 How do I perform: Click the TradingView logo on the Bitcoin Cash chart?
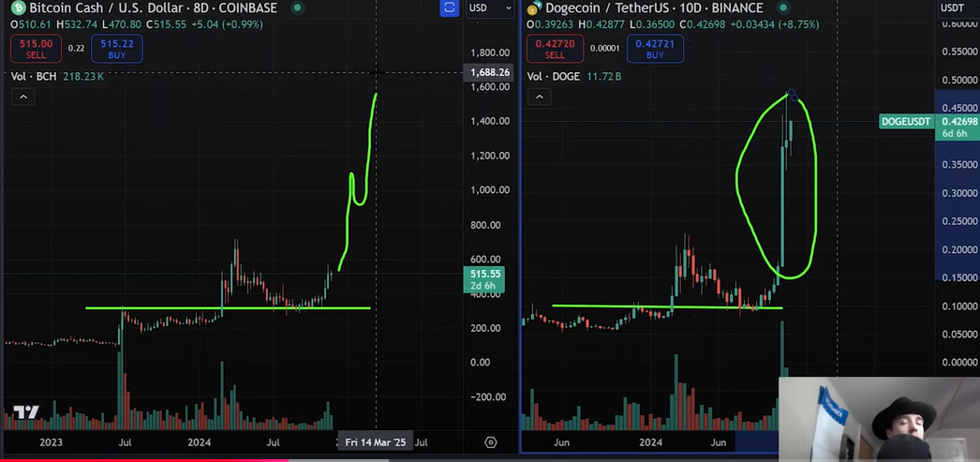point(26,412)
